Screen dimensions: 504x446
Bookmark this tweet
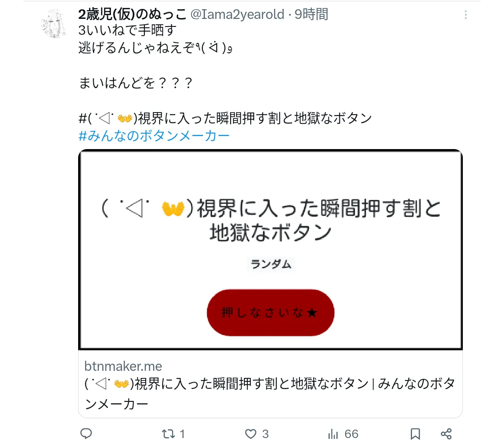415,434
